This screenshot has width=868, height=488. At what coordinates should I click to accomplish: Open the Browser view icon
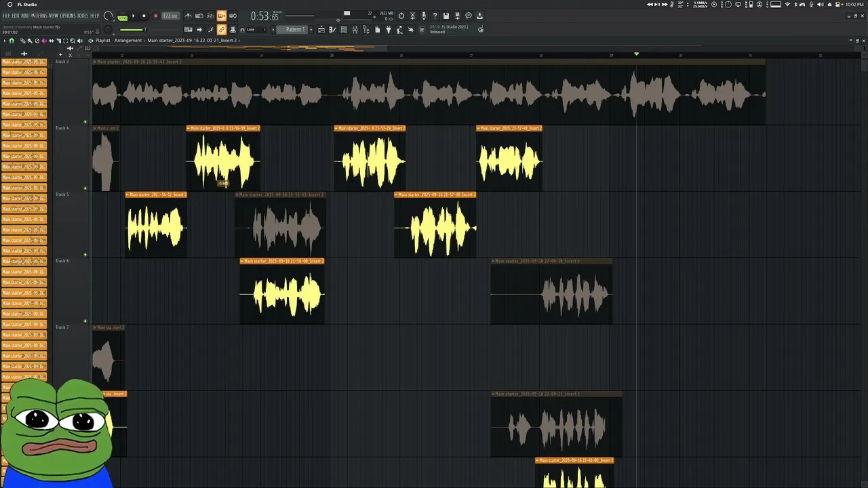coord(366,30)
